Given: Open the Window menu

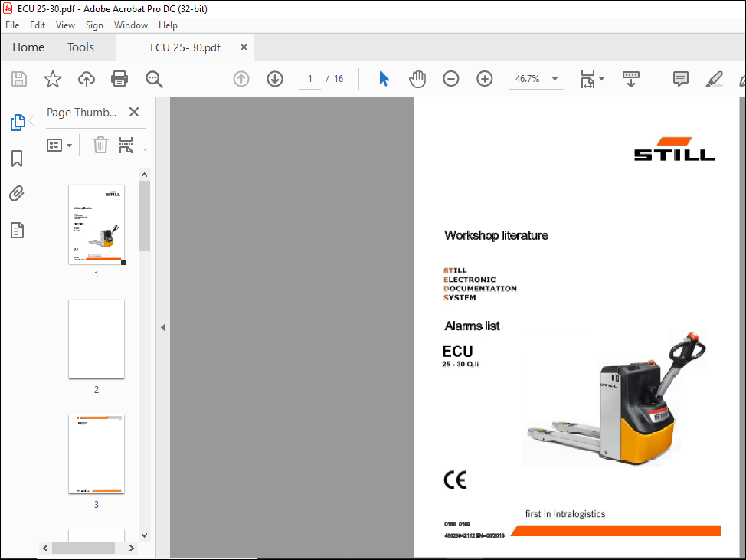Looking at the screenshot, I should tap(131, 25).
